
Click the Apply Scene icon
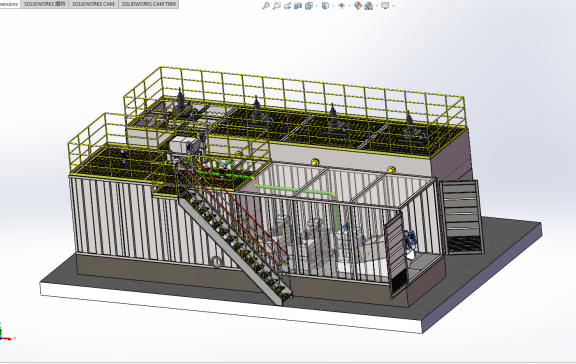click(x=368, y=6)
